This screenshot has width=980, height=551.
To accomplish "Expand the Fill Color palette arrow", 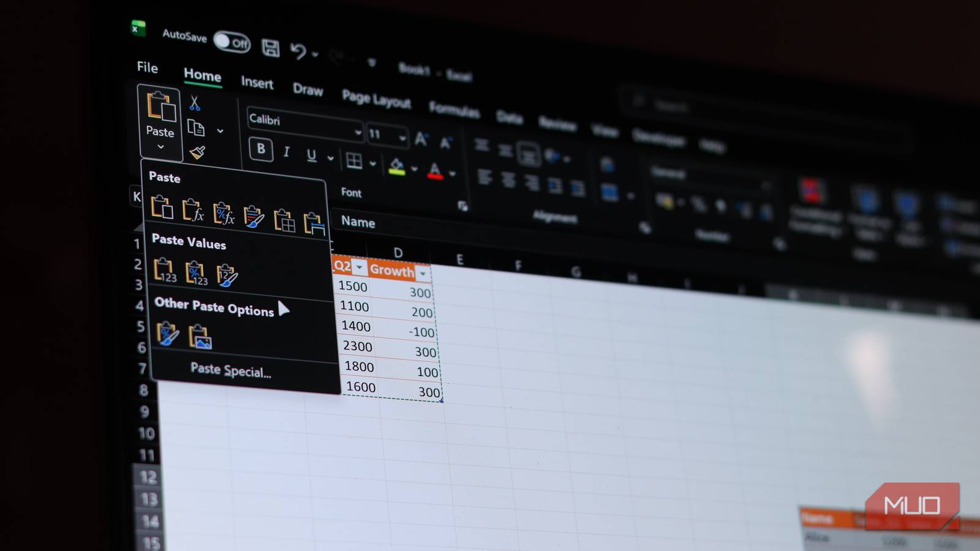I will coord(415,169).
